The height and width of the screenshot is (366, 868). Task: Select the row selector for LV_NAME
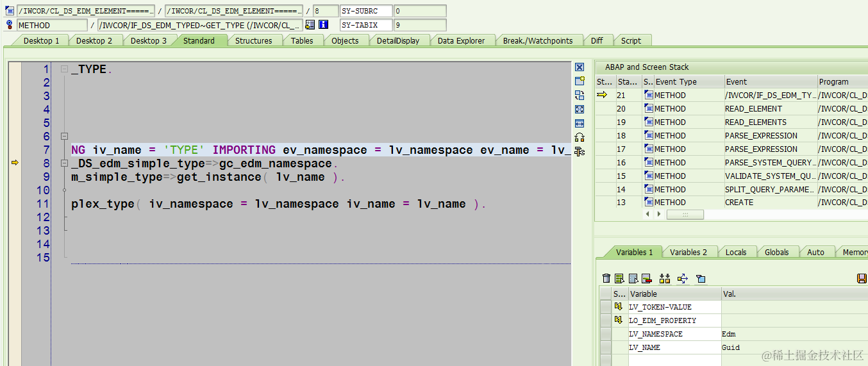click(605, 347)
